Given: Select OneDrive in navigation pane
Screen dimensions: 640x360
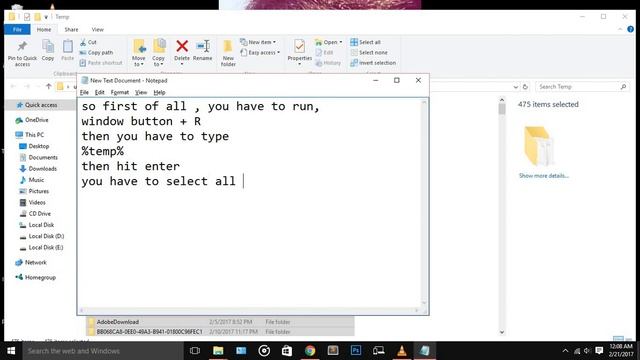Looking at the screenshot, I should coord(32,120).
